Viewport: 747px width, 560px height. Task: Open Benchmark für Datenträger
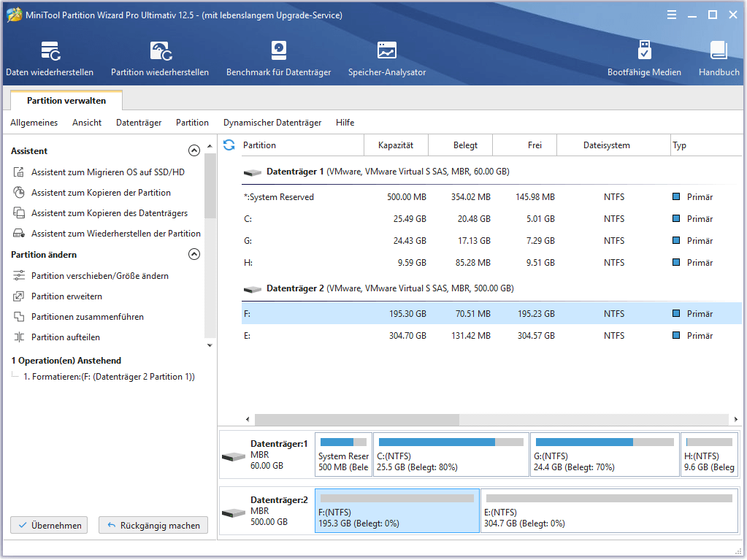[x=279, y=58]
